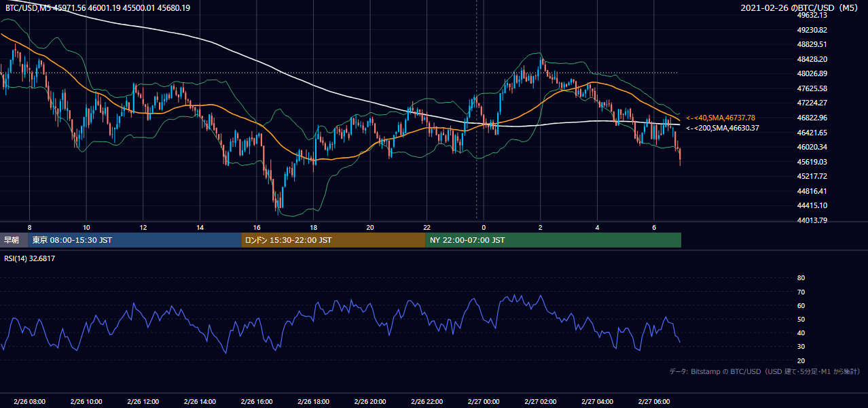
Task: Click hour tick 22 under price chart
Action: point(427,227)
